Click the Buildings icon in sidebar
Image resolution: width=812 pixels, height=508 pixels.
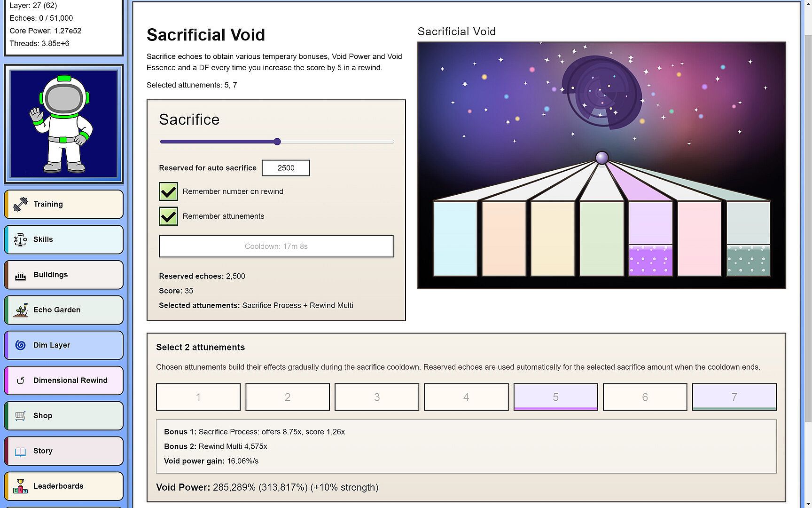pyautogui.click(x=20, y=276)
